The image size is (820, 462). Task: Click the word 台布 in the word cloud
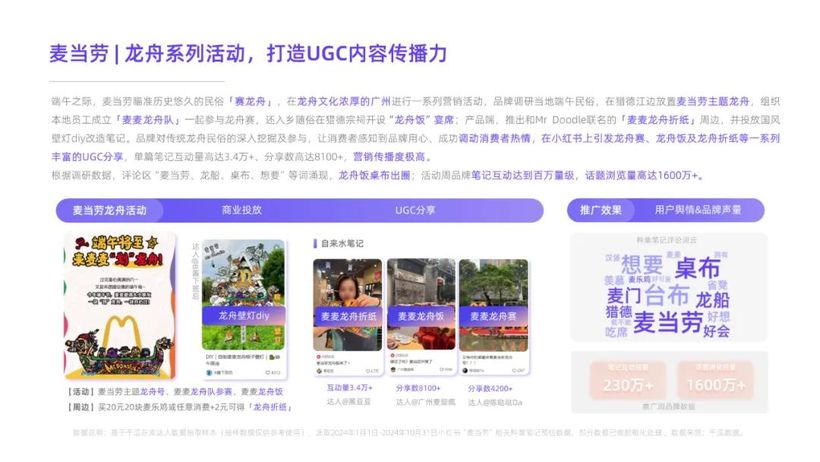click(x=667, y=295)
